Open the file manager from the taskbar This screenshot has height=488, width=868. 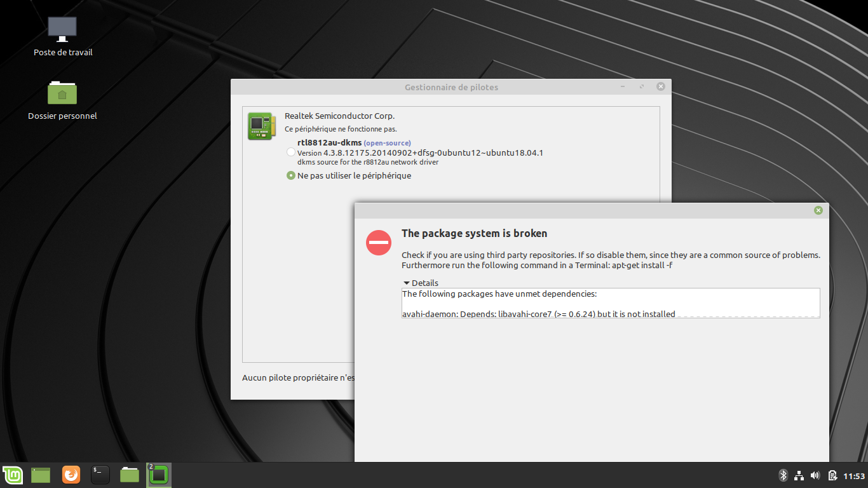click(130, 475)
